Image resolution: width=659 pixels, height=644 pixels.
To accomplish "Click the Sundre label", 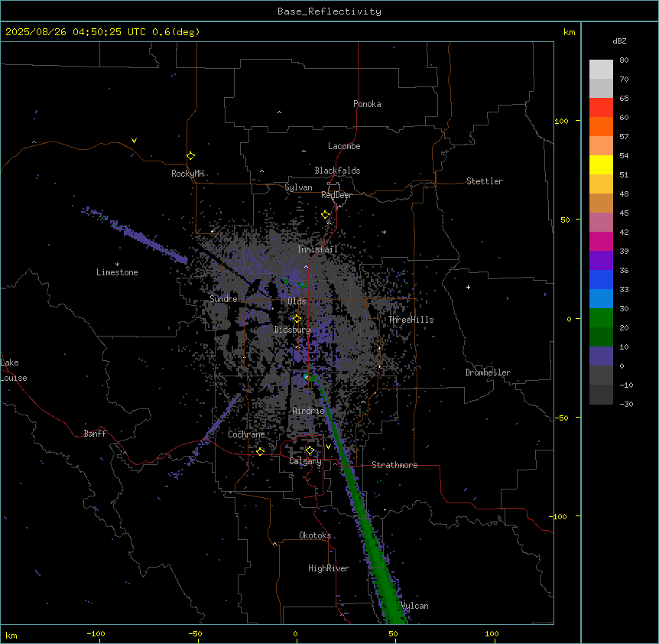I will coord(223,299).
